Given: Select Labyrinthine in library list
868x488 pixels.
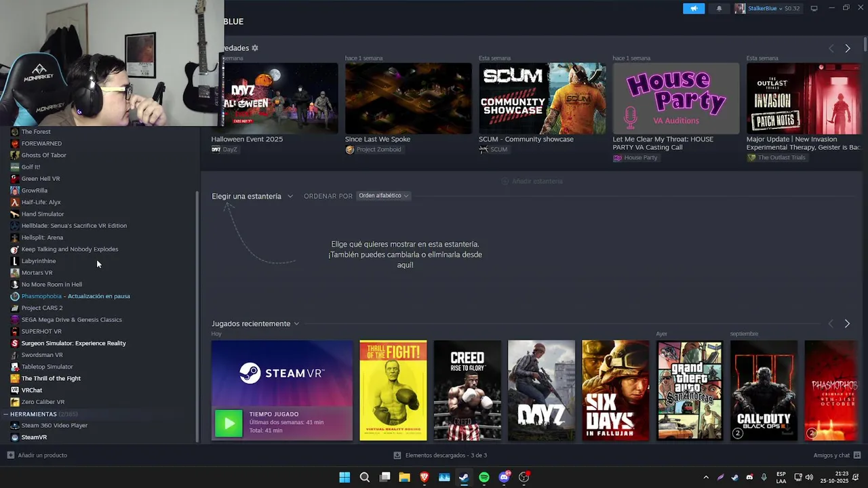Looking at the screenshot, I should pyautogui.click(x=39, y=261).
